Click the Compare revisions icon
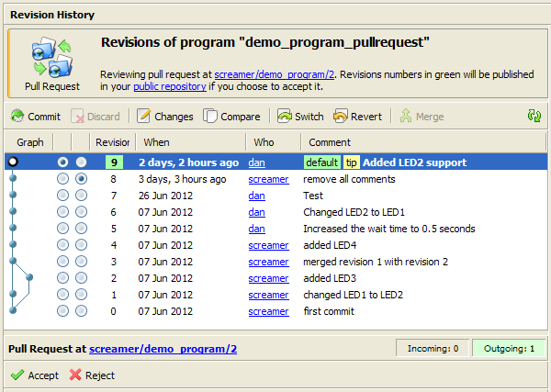This screenshot has width=551, height=392. click(x=210, y=117)
